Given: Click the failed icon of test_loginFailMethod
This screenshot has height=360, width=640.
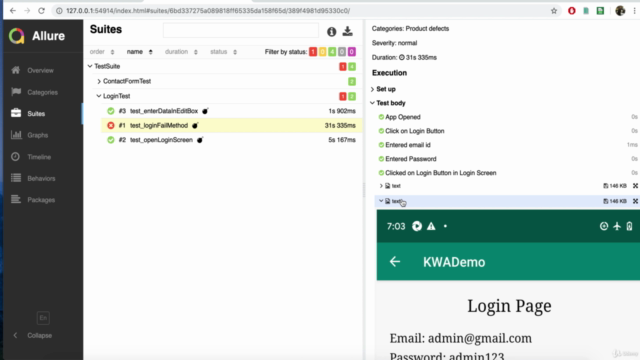Looking at the screenshot, I should coord(111,125).
